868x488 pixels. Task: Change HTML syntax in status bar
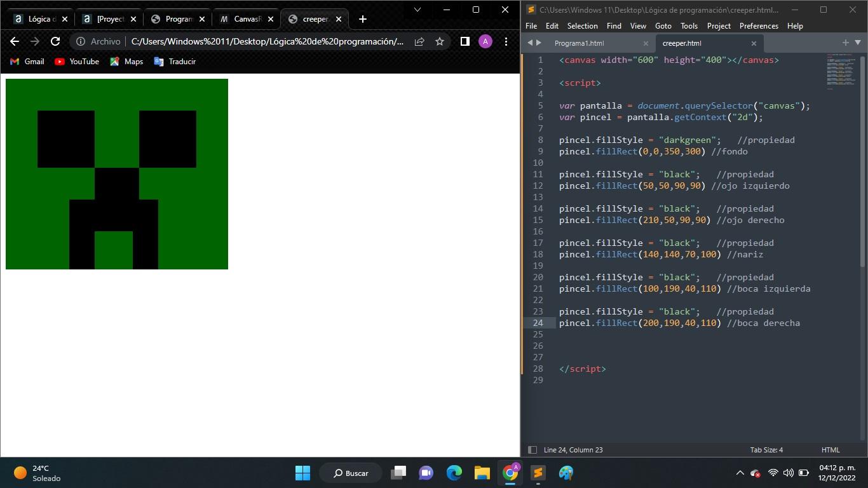coord(831,450)
